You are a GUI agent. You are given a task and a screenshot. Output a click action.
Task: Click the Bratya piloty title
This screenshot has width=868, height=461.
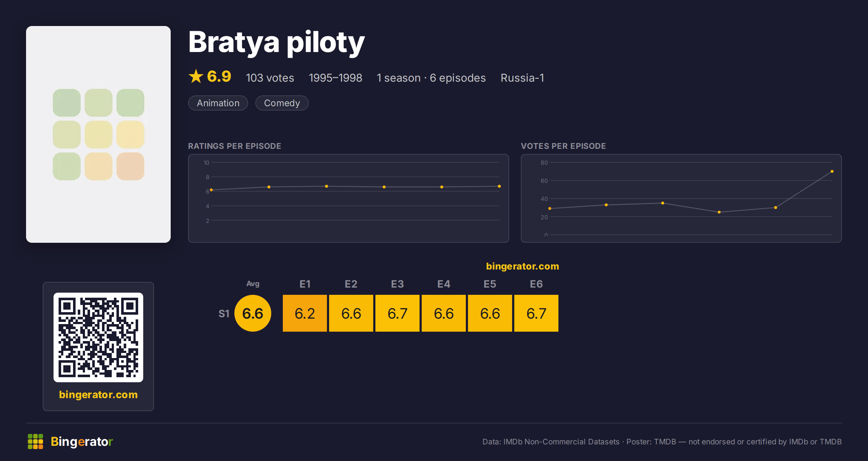tap(276, 42)
